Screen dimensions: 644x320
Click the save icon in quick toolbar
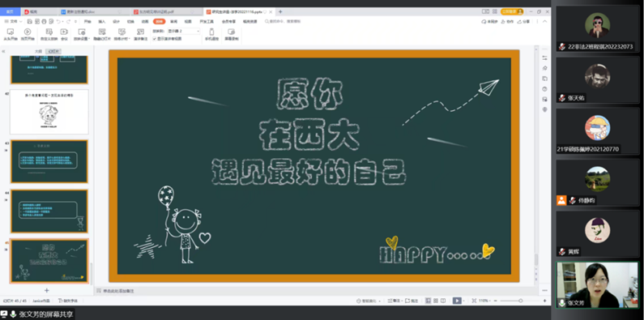pos(30,21)
